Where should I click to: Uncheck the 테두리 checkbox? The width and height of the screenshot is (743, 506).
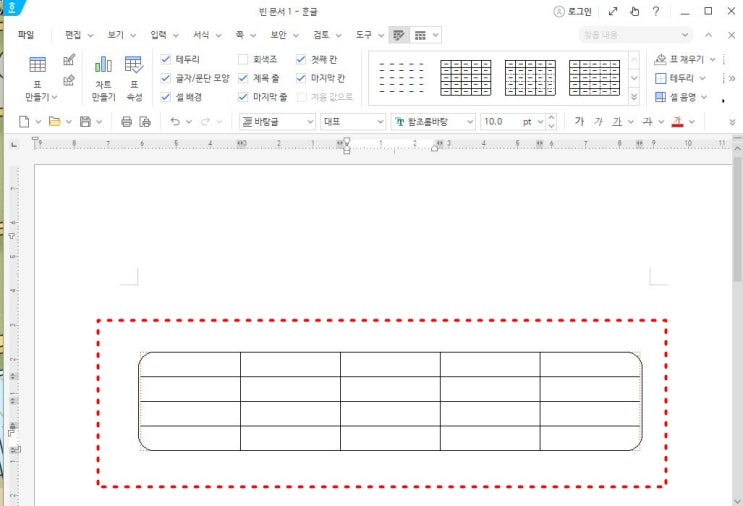pos(165,59)
